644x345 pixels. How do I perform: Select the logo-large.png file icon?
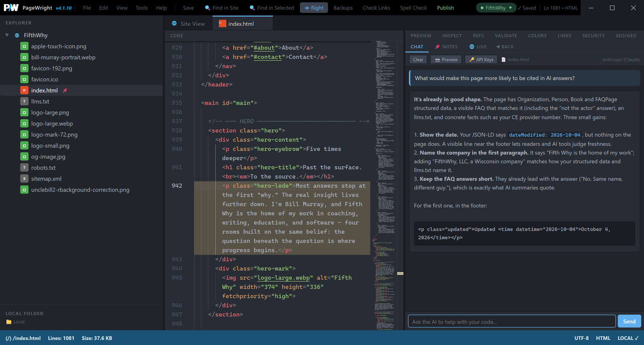(x=24, y=113)
